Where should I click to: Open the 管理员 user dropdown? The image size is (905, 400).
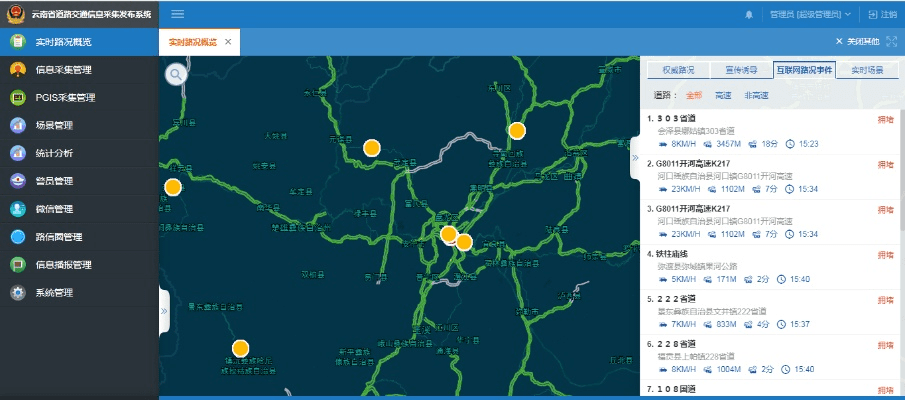point(811,15)
